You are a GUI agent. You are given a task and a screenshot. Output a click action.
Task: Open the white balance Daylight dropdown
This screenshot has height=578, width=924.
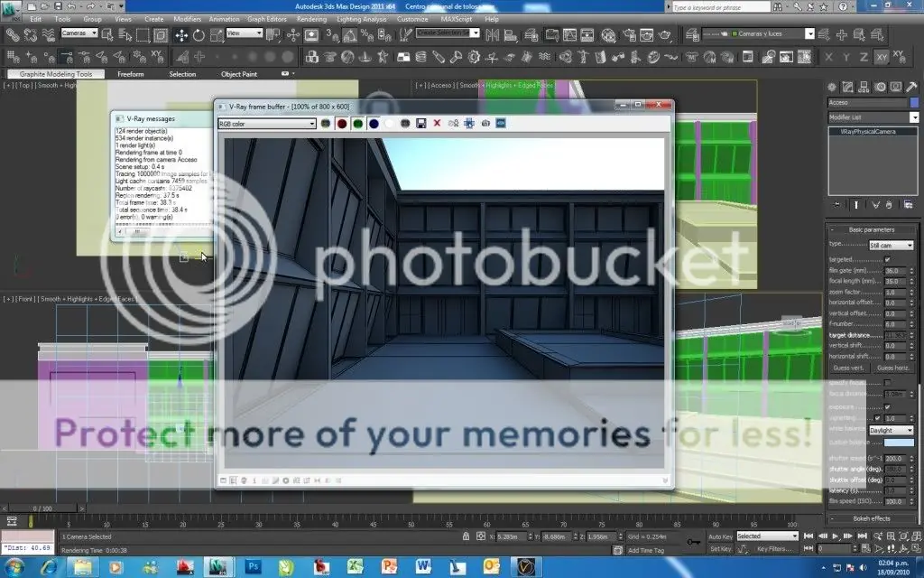click(x=891, y=431)
